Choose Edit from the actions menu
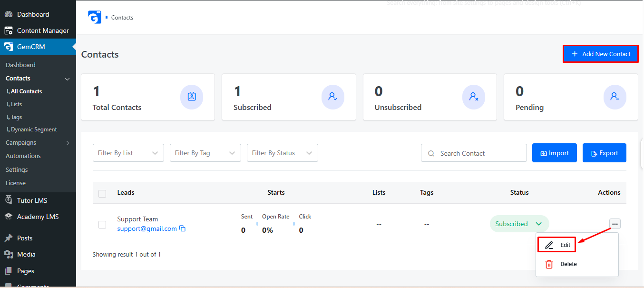Screen dimensions: 644x288 coord(557,245)
